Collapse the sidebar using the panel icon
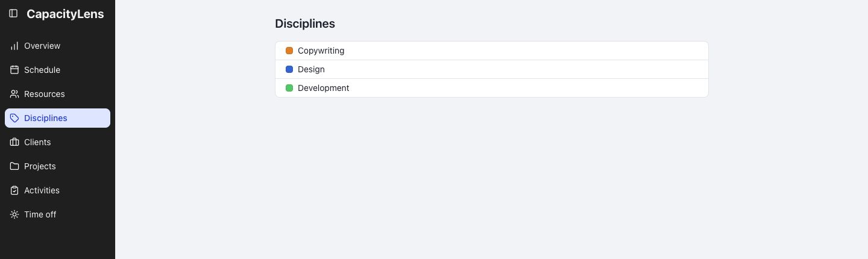This screenshot has height=259, width=868. point(13,13)
